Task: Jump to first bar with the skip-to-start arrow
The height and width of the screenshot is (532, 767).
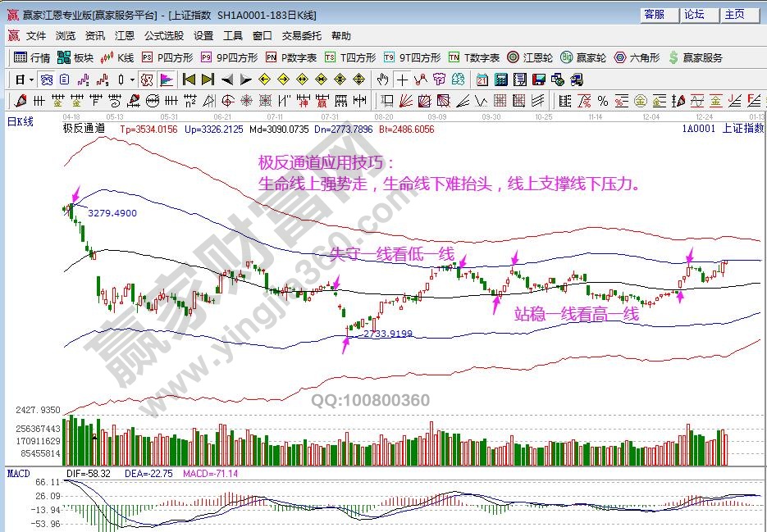Action: (x=189, y=80)
